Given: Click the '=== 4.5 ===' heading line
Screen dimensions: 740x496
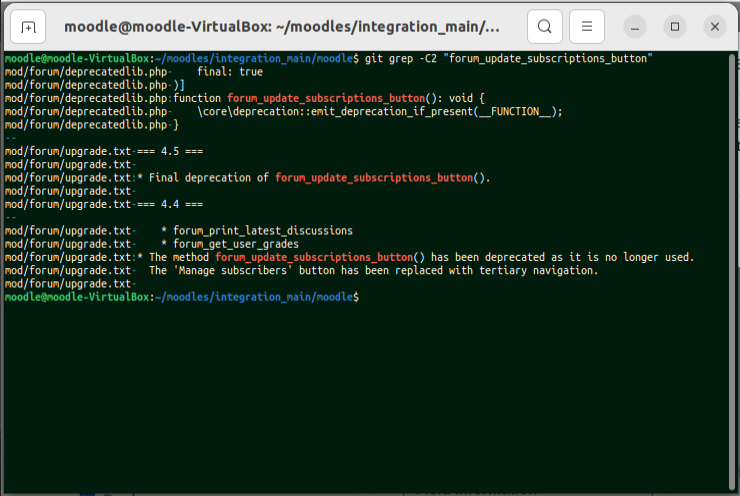Looking at the screenshot, I should pyautogui.click(x=104, y=151).
